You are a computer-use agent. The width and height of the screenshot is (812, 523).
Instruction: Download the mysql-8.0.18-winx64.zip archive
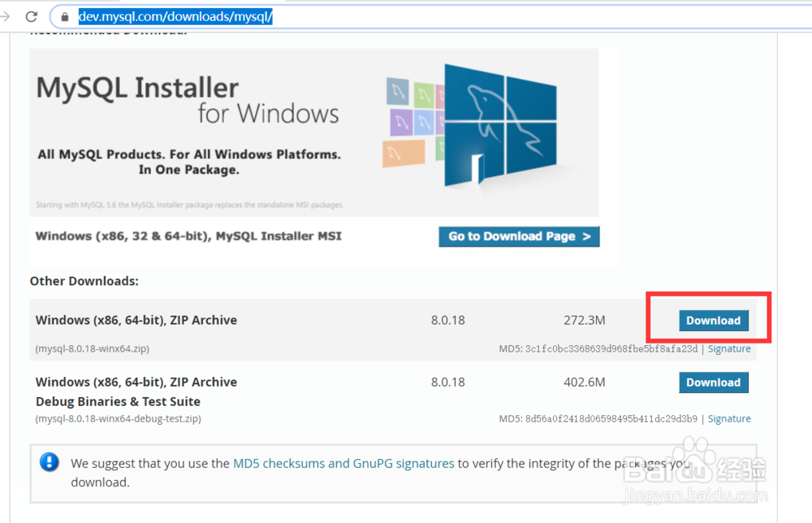tap(714, 320)
